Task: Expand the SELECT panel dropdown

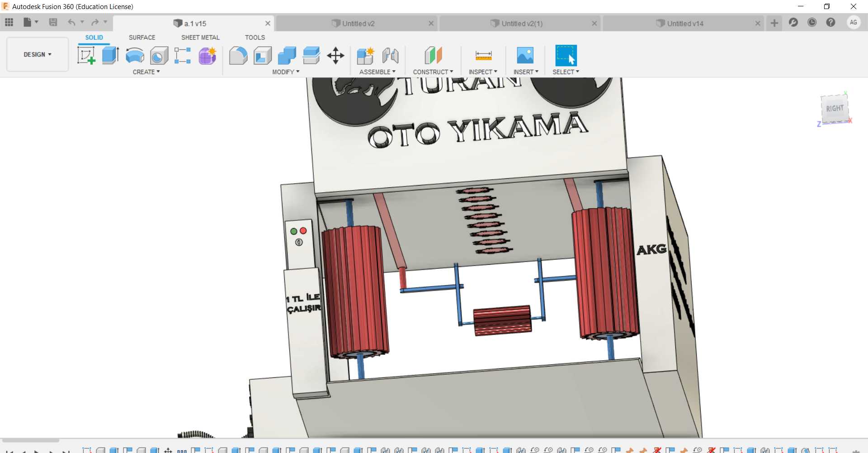Action: [566, 72]
